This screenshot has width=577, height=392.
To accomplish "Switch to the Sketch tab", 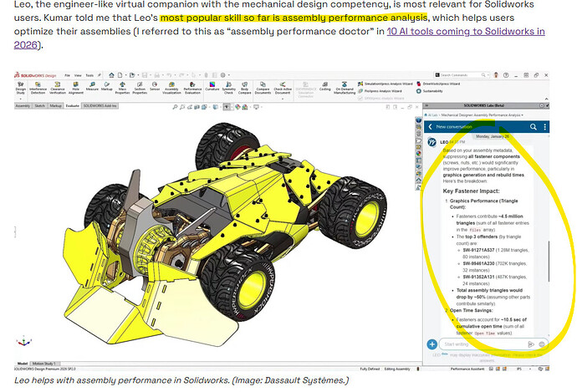I will tap(40, 106).
